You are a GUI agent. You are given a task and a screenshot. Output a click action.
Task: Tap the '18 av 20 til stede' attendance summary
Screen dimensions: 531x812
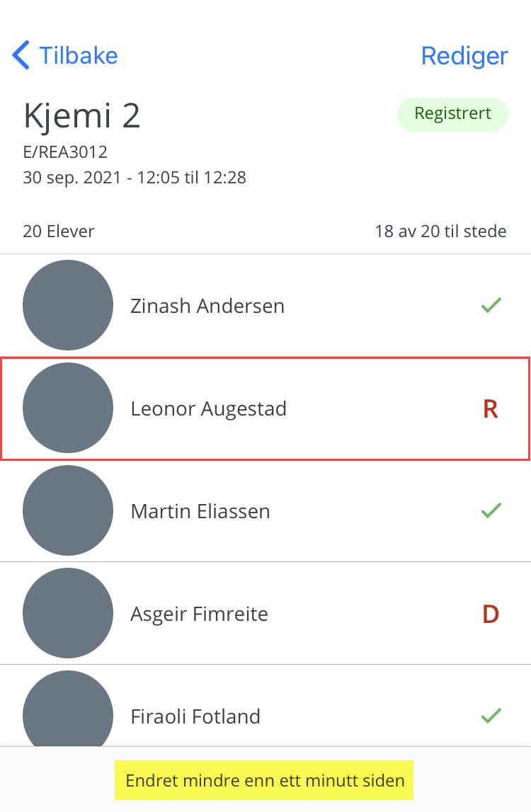point(441,231)
